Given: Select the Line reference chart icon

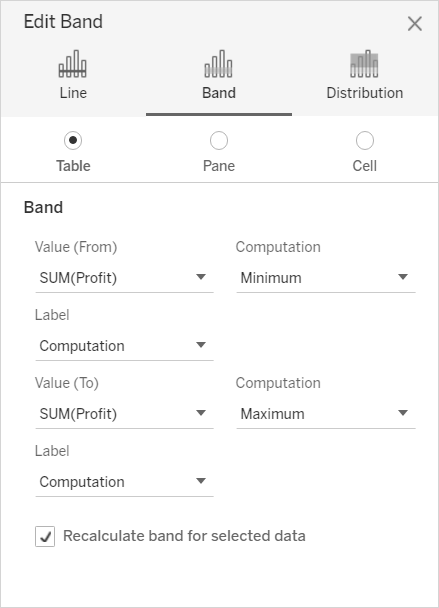Looking at the screenshot, I should pyautogui.click(x=73, y=64).
